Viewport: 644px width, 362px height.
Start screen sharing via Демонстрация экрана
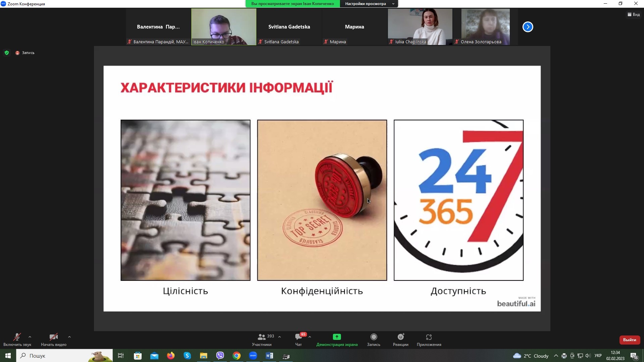[x=337, y=339]
